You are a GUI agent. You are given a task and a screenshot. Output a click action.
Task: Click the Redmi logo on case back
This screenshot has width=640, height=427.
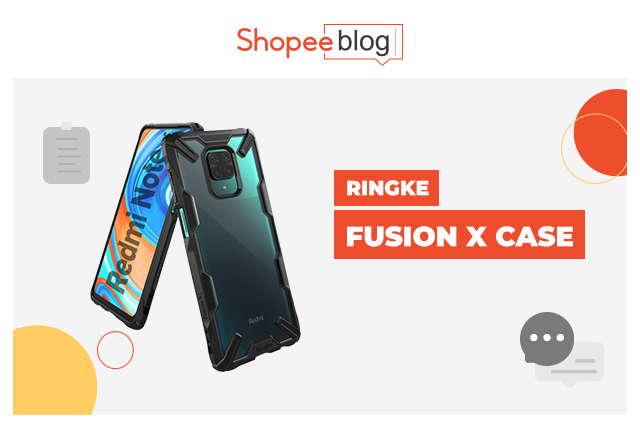256,319
